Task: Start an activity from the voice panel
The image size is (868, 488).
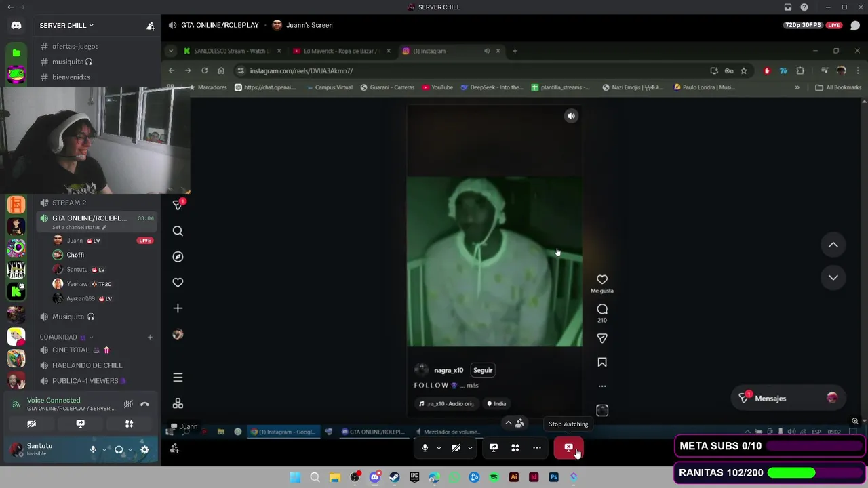Action: click(x=129, y=424)
